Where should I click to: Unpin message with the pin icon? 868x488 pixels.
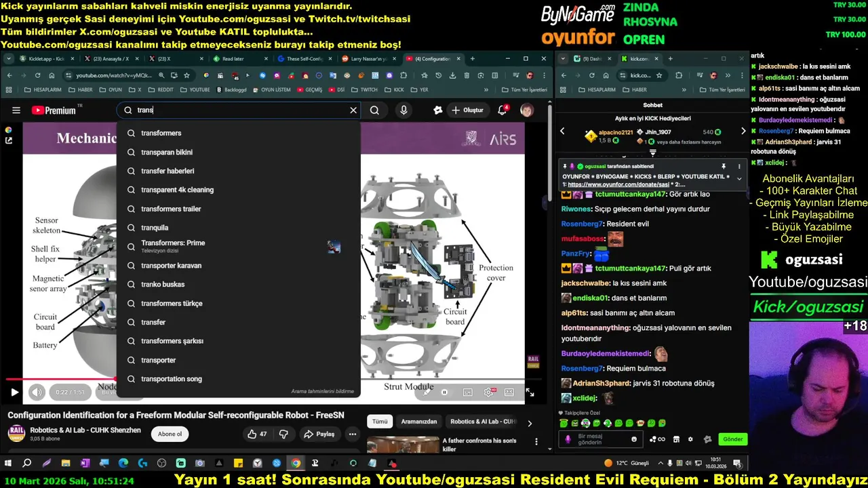724,166
